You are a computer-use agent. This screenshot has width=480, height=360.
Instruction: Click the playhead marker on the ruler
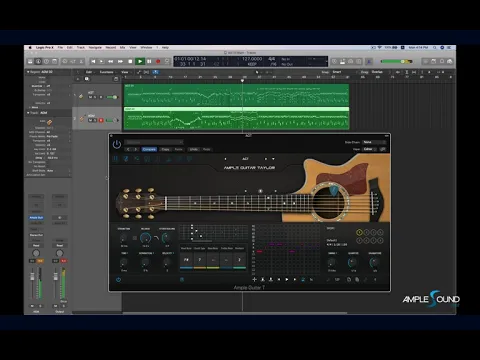[x=242, y=80]
